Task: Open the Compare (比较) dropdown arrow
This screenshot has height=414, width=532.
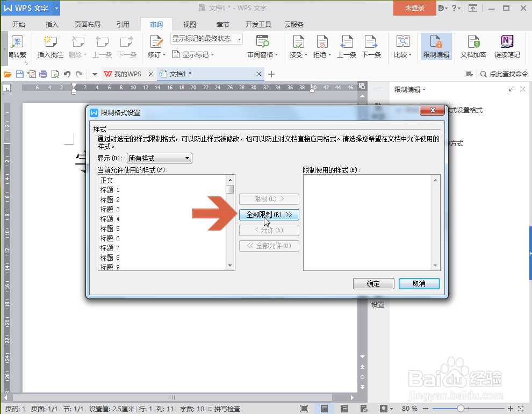Action: [410, 55]
